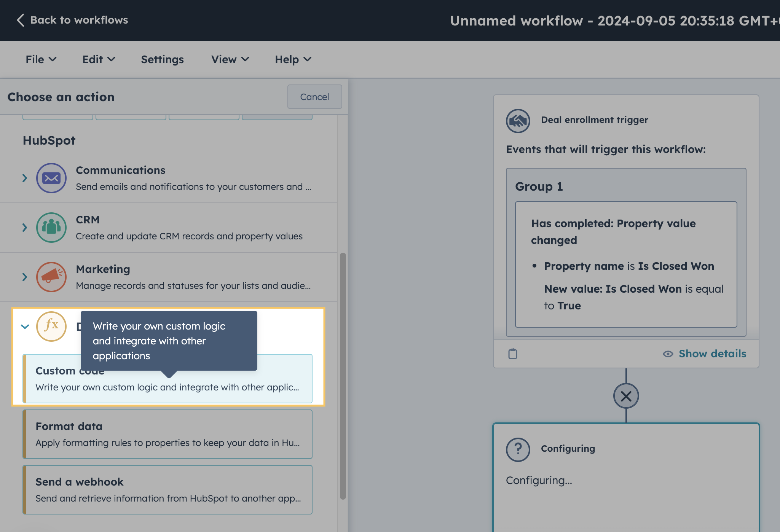The width and height of the screenshot is (780, 532).
Task: Click the X button on workflow connector
Action: click(626, 396)
